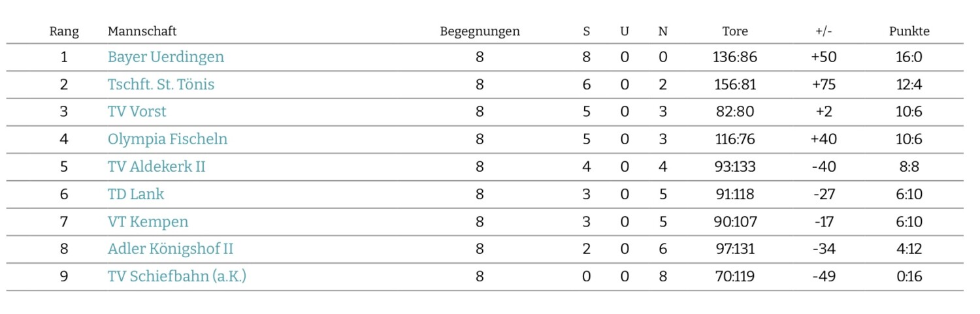The height and width of the screenshot is (314, 980).
Task: Click the Tore column header
Action: click(x=735, y=31)
